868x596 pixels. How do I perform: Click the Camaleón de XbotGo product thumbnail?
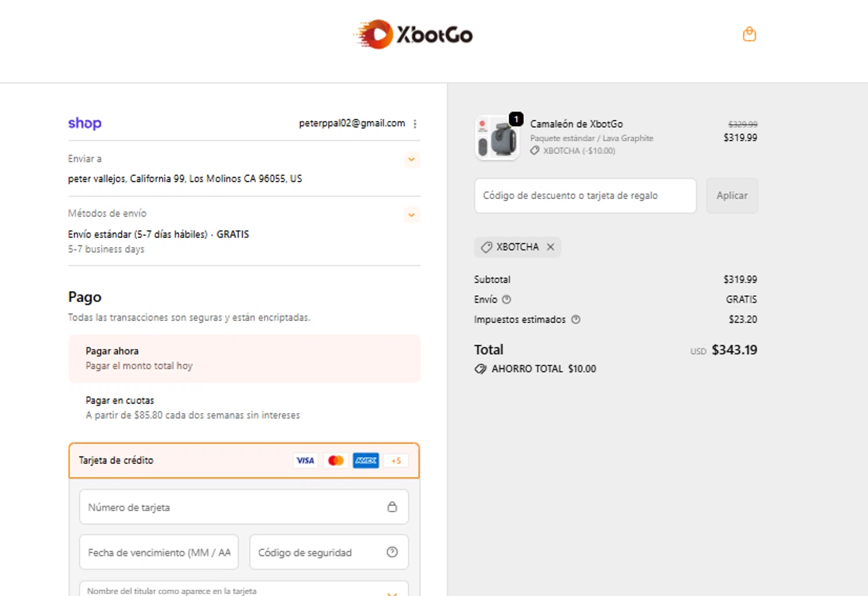click(497, 138)
